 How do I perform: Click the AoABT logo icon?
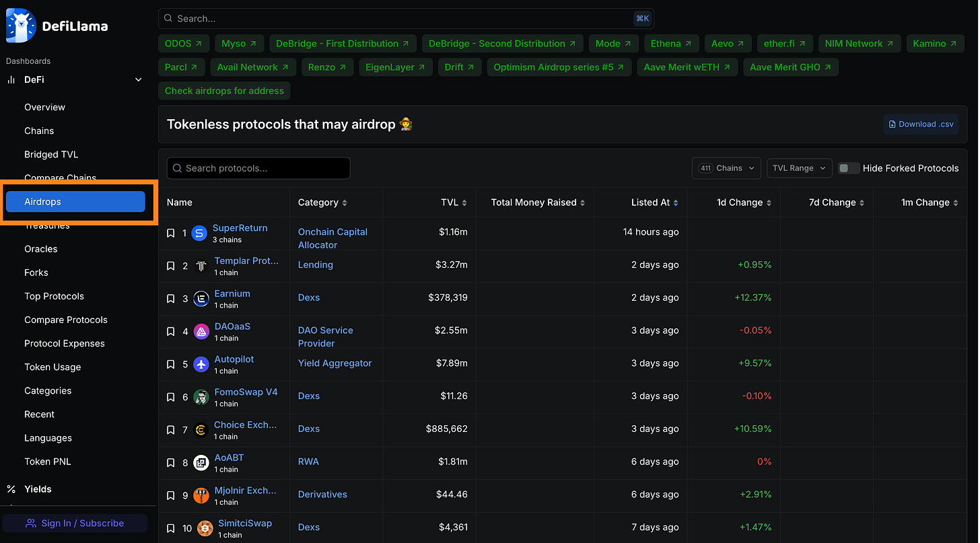click(x=201, y=463)
